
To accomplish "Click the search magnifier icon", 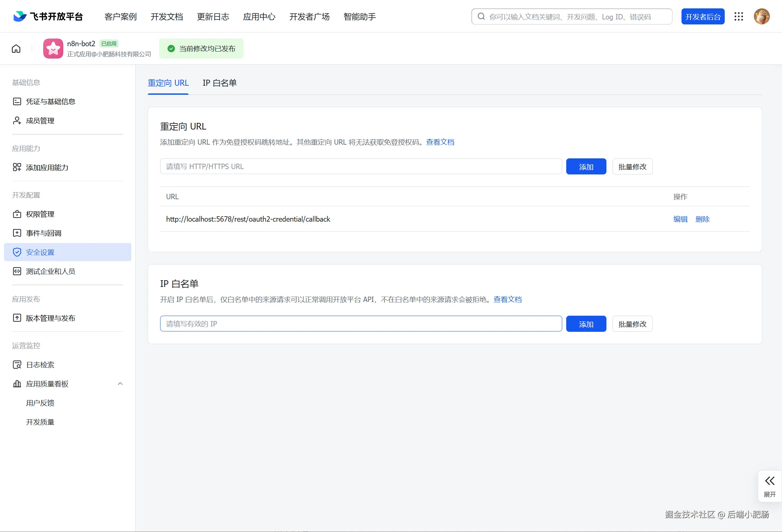I will point(481,16).
